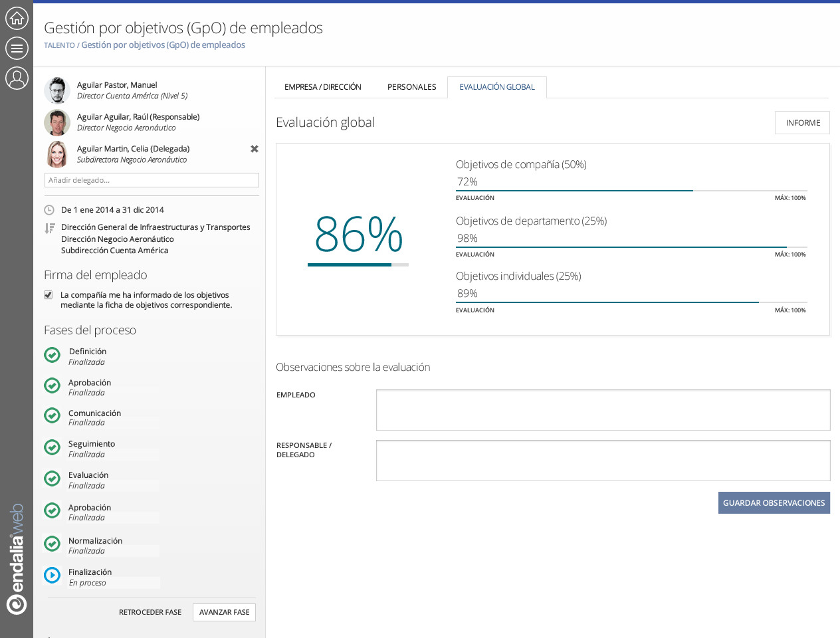Switch to the Personales tab
Image resolution: width=840 pixels, height=638 pixels.
[x=411, y=87]
